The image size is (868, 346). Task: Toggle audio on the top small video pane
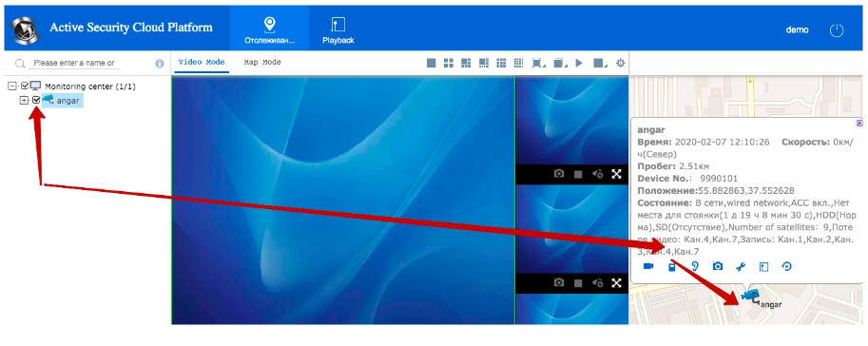tap(597, 174)
